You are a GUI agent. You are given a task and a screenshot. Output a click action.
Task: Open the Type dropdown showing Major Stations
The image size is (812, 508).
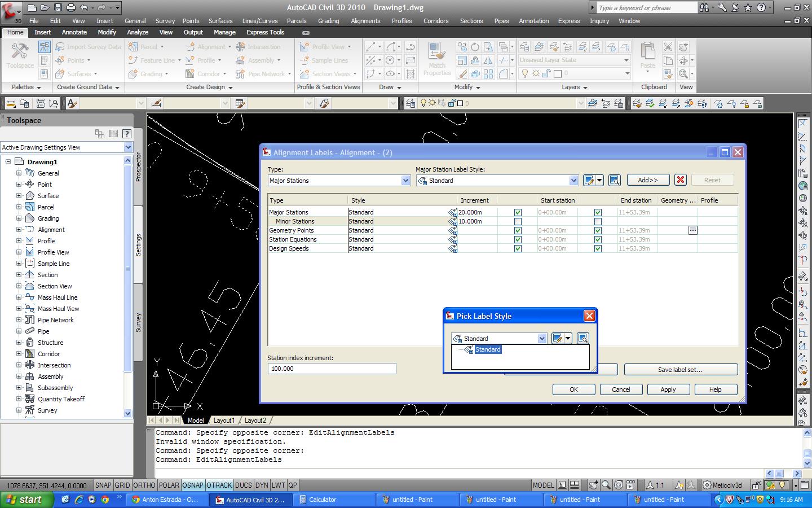pyautogui.click(x=405, y=181)
